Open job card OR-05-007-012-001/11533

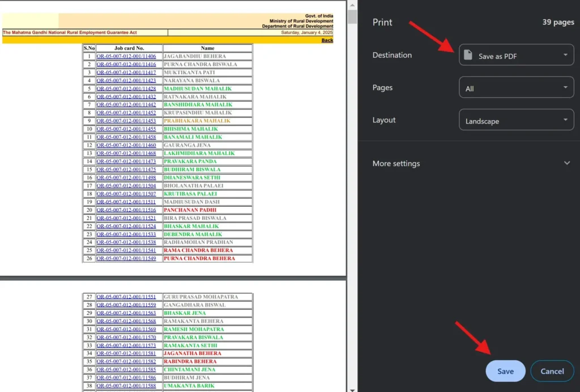tap(126, 235)
